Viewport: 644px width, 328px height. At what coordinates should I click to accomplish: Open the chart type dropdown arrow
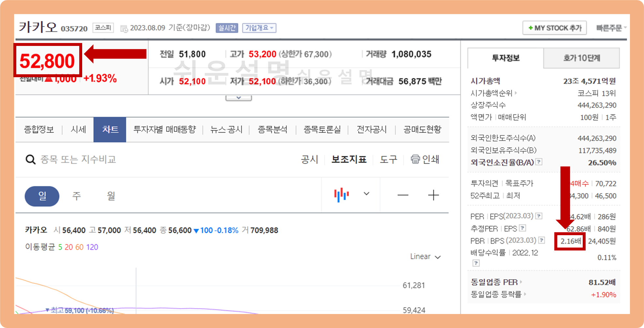(x=367, y=194)
